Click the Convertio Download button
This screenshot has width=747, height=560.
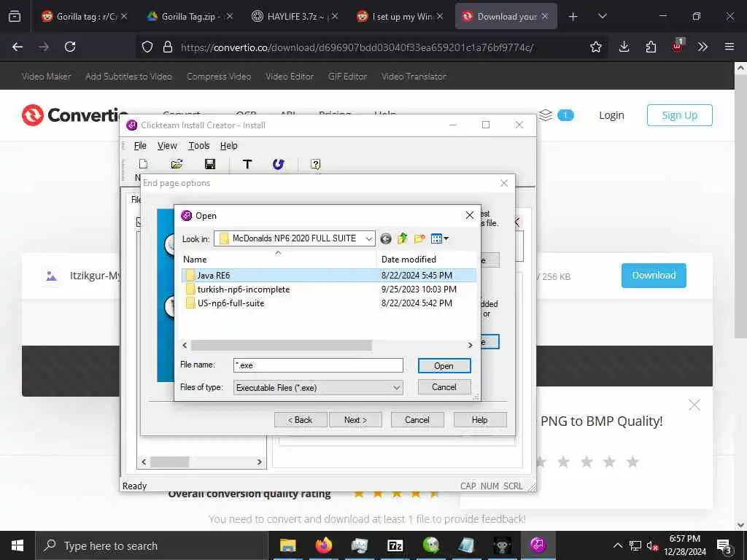point(654,275)
